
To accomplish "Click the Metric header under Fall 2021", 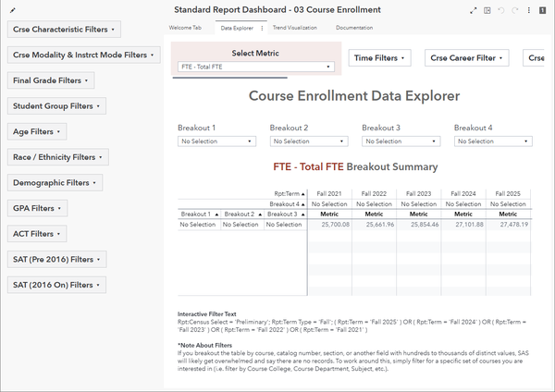I will coord(329,214).
